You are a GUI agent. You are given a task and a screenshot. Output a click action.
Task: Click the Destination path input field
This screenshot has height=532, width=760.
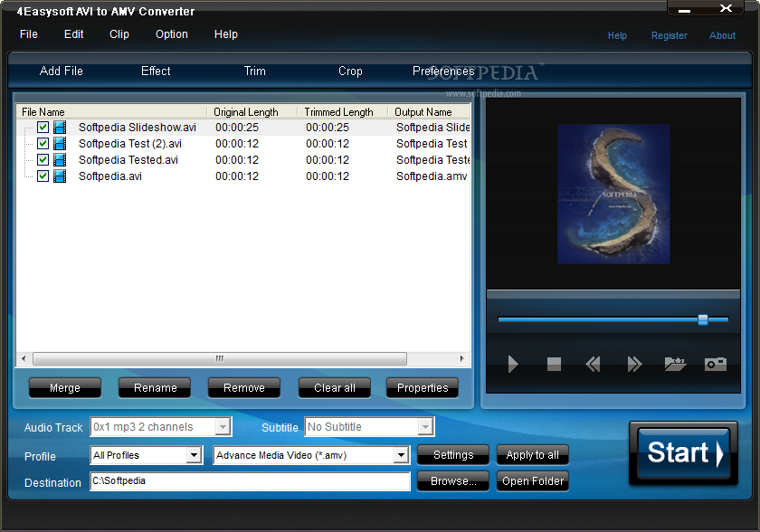(250, 481)
